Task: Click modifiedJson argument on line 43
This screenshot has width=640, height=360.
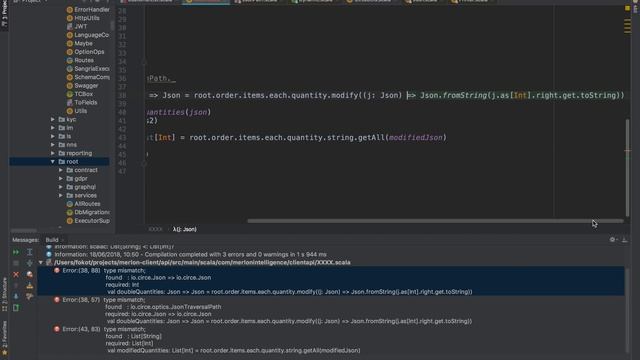Action: coord(416,138)
